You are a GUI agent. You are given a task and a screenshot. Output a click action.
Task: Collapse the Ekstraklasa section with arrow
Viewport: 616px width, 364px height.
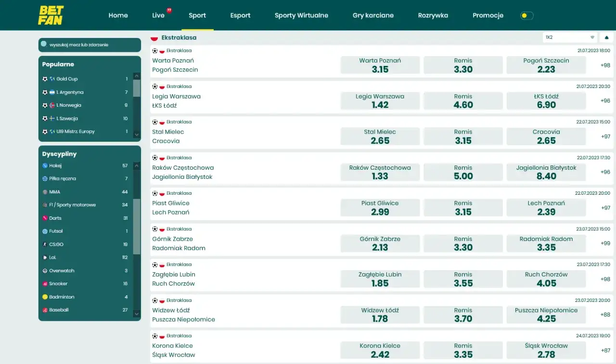pyautogui.click(x=606, y=37)
